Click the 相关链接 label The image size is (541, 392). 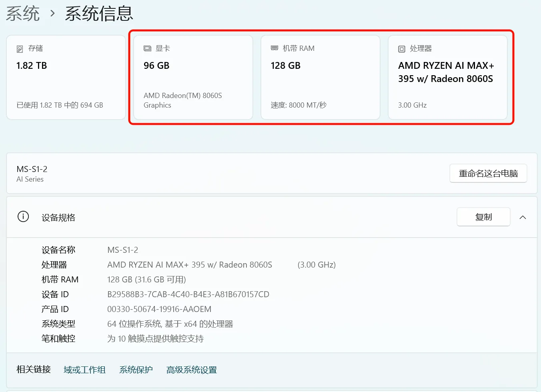pos(34,370)
